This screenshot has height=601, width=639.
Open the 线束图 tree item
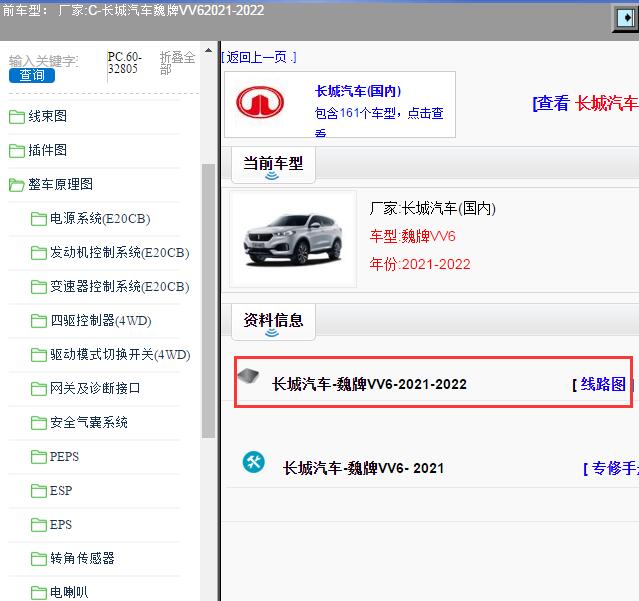48,117
